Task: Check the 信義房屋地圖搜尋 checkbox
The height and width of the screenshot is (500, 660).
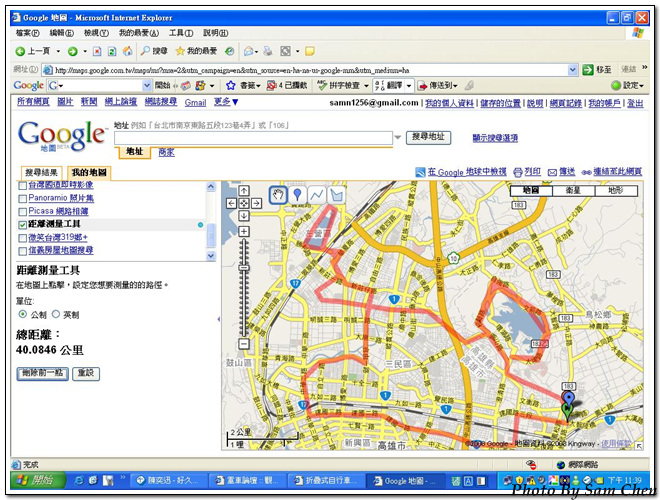Action: click(x=23, y=251)
